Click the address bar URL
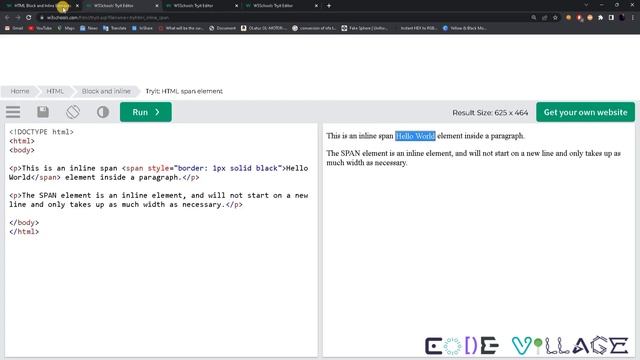 coord(108,18)
